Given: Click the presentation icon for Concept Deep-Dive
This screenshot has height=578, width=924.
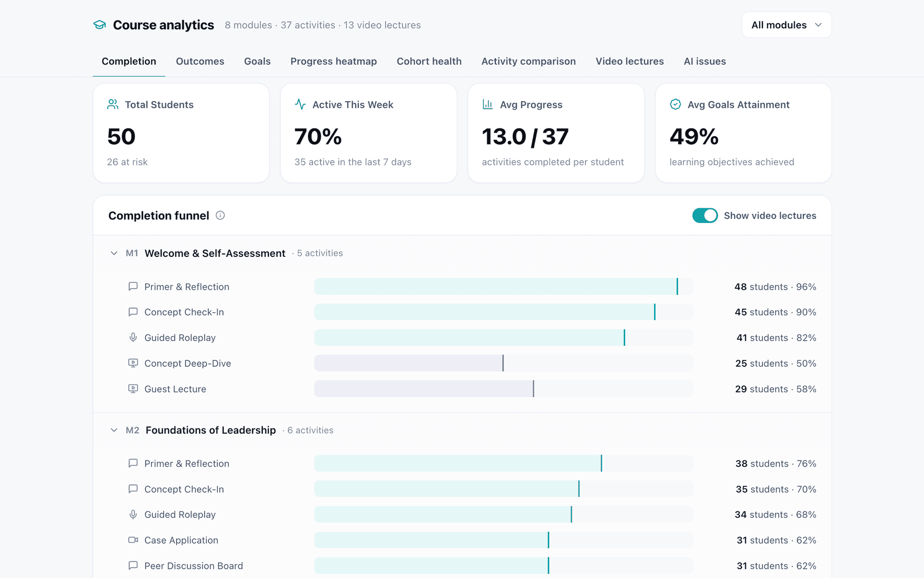Looking at the screenshot, I should pyautogui.click(x=133, y=363).
